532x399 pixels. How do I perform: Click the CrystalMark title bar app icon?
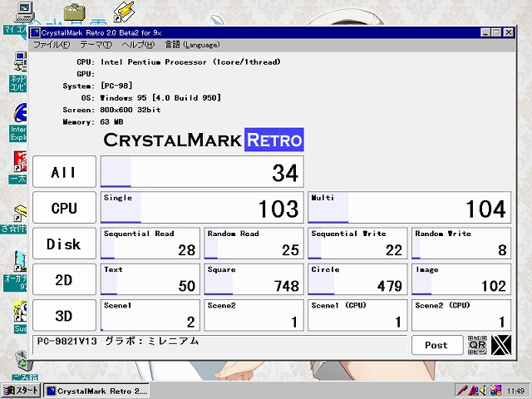[x=35, y=32]
